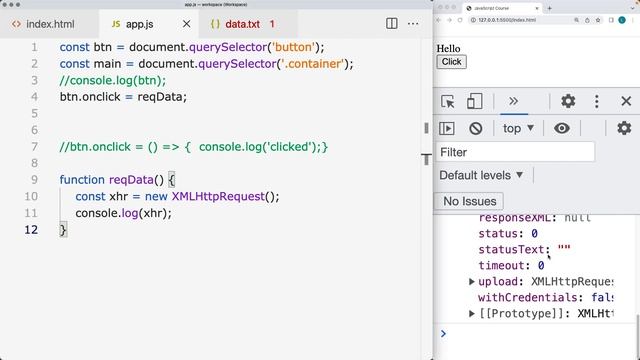This screenshot has width=640, height=360.
Task: Click the Click button on the page
Action: tap(451, 62)
